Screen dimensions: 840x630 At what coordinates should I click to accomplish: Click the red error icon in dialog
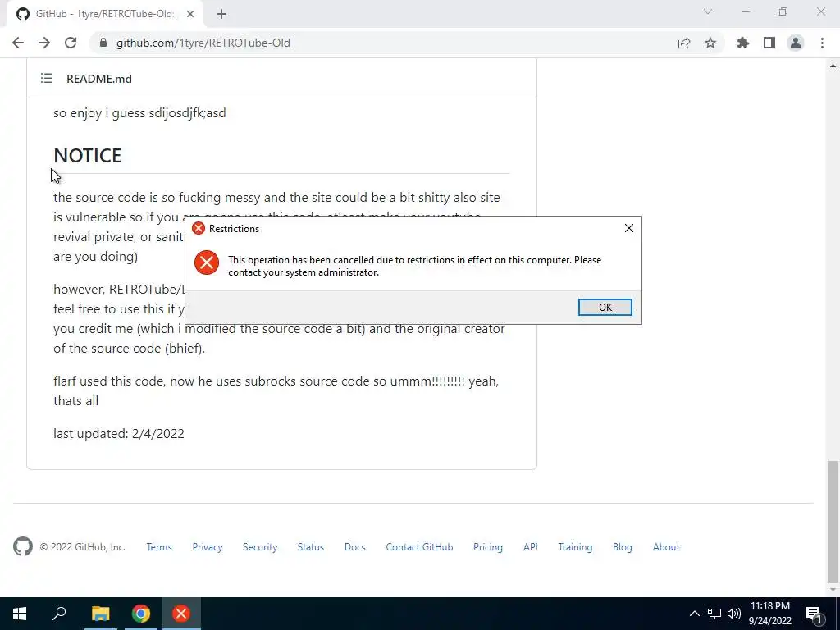coord(206,262)
